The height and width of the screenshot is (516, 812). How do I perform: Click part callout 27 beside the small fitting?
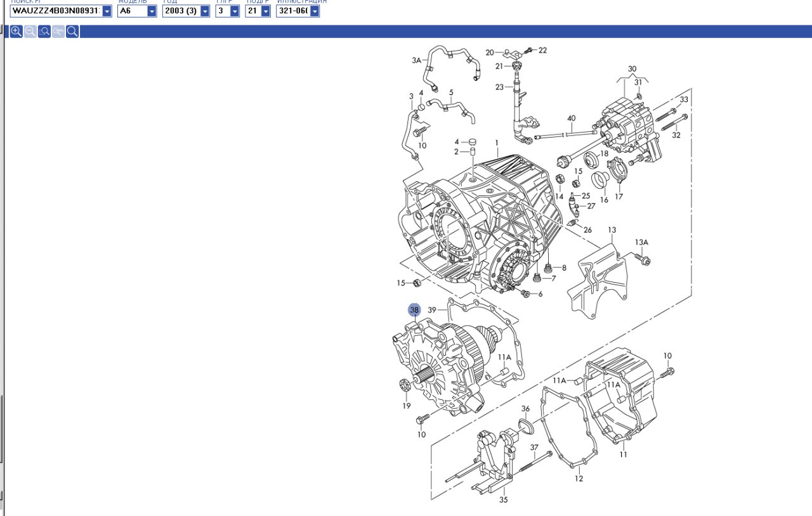(591, 206)
